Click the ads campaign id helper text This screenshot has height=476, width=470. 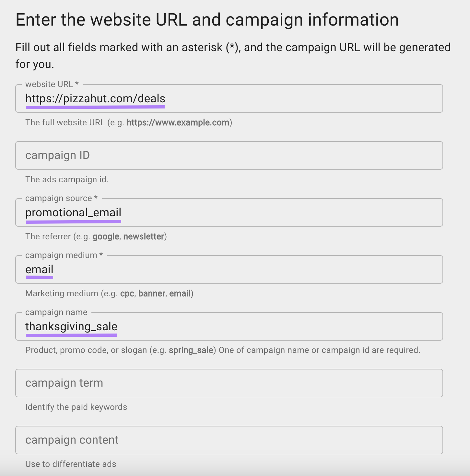[x=67, y=179]
